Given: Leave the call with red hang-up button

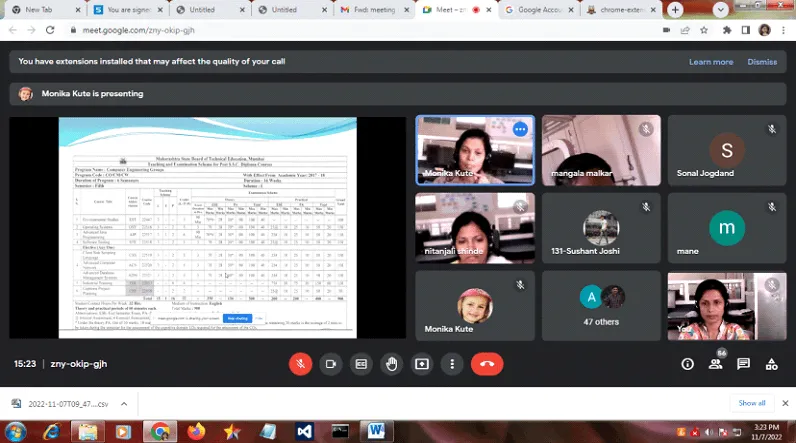Looking at the screenshot, I should click(487, 364).
